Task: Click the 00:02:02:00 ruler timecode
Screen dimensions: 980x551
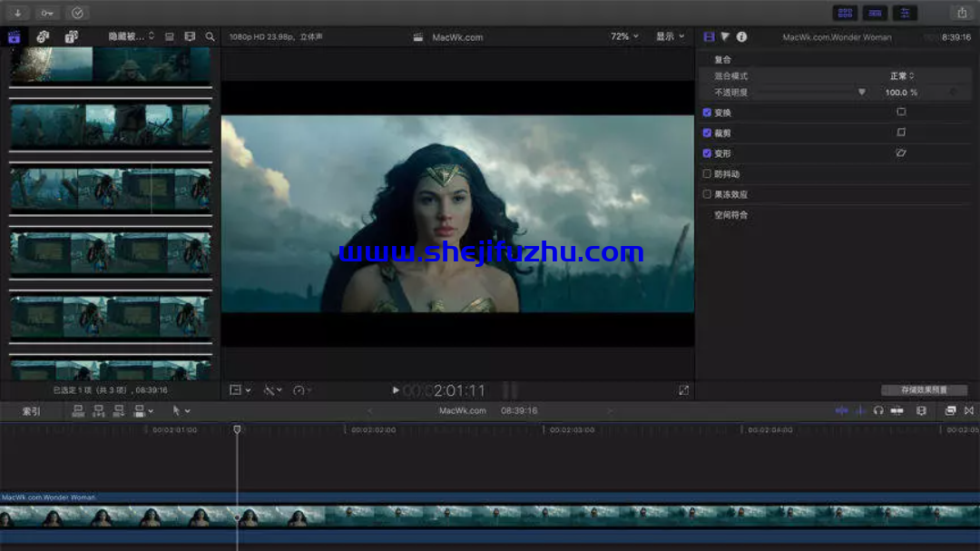Action: 373,430
